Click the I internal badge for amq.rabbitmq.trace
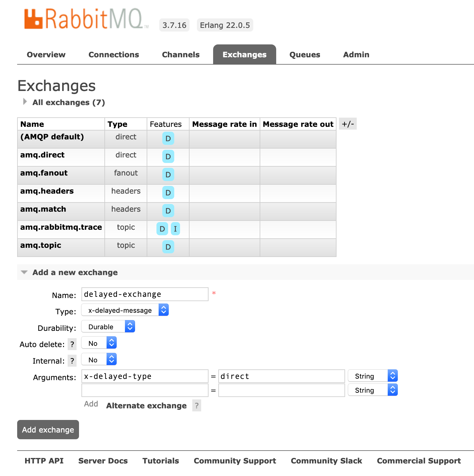 pos(175,229)
